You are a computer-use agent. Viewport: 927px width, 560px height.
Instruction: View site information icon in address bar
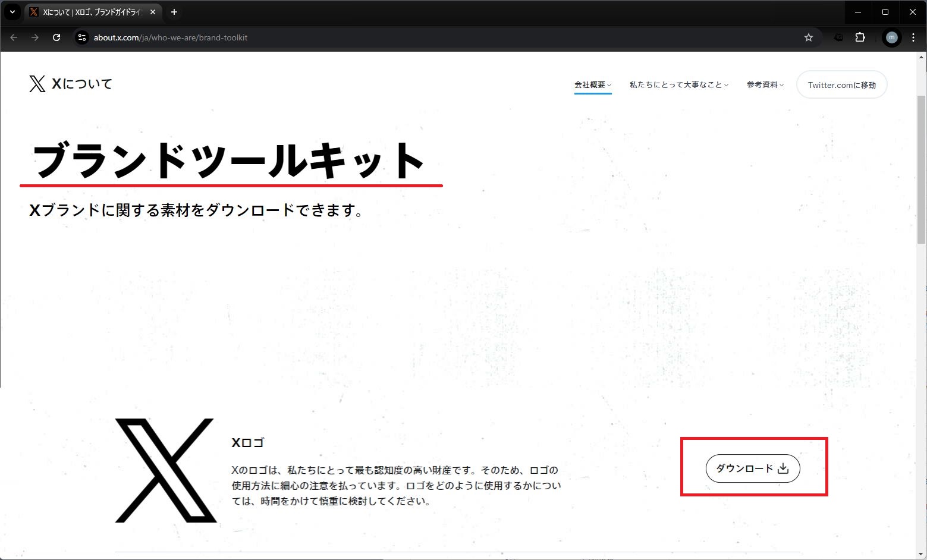tap(82, 37)
